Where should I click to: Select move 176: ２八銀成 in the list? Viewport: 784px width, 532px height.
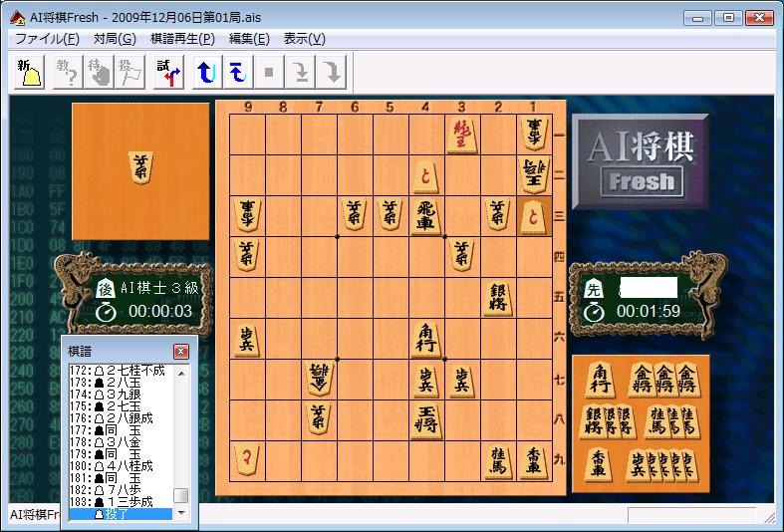[x=121, y=418]
